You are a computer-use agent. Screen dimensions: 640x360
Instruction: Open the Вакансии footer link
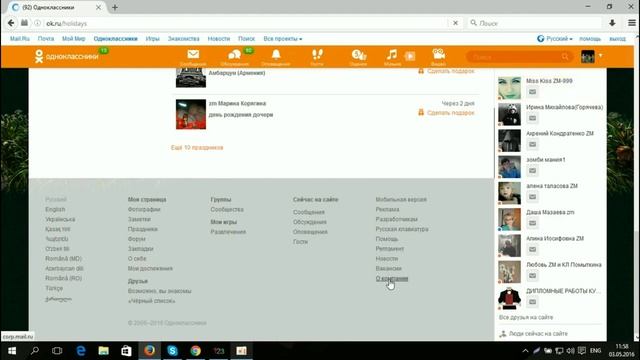point(389,269)
